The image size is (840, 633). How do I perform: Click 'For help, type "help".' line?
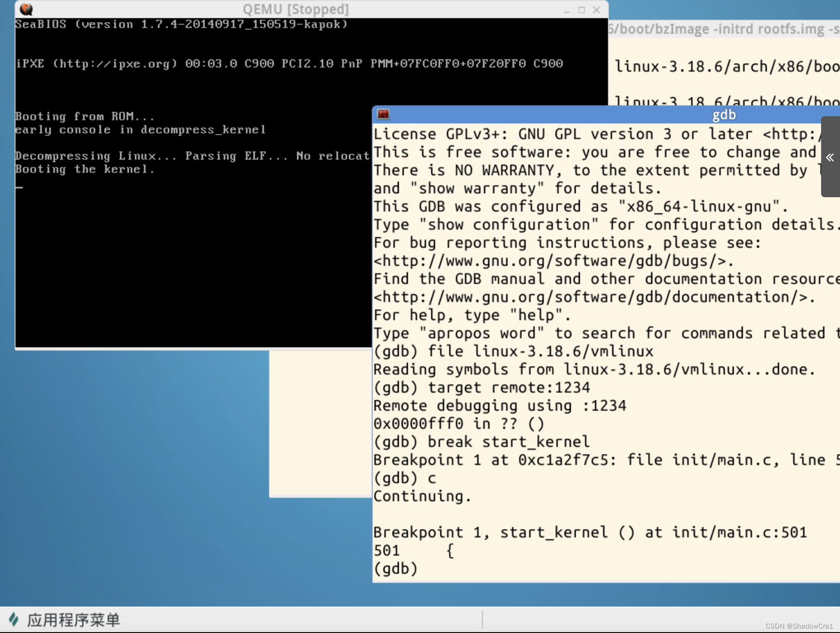coord(472,315)
